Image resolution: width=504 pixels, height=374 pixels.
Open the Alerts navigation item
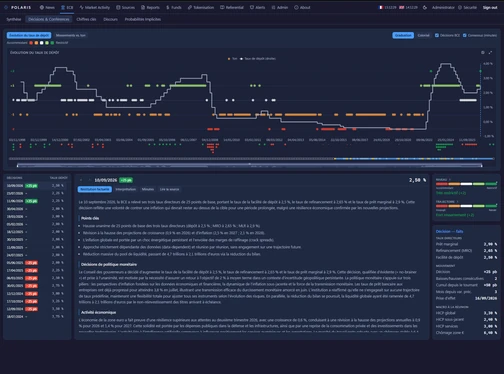pos(257,7)
